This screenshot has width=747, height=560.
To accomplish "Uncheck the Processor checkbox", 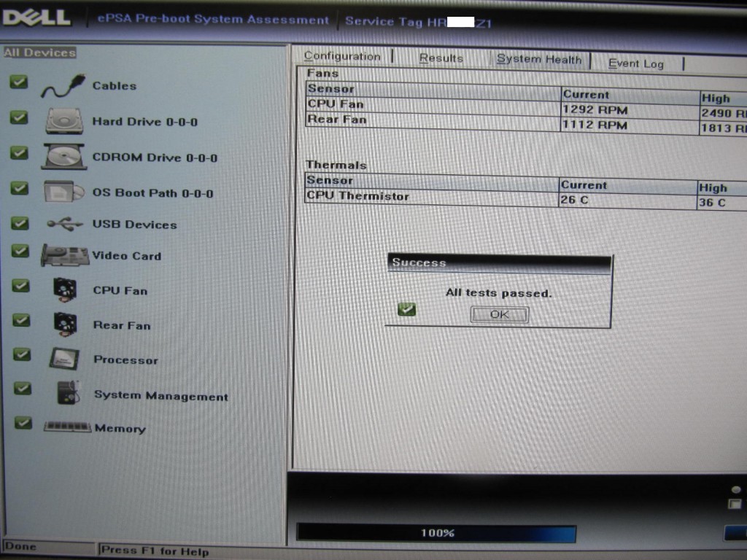I will pos(22,354).
